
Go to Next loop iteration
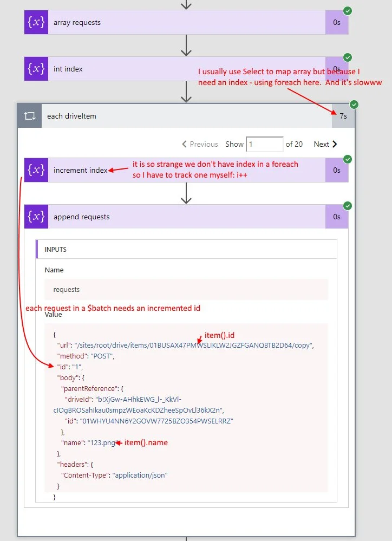325,144
